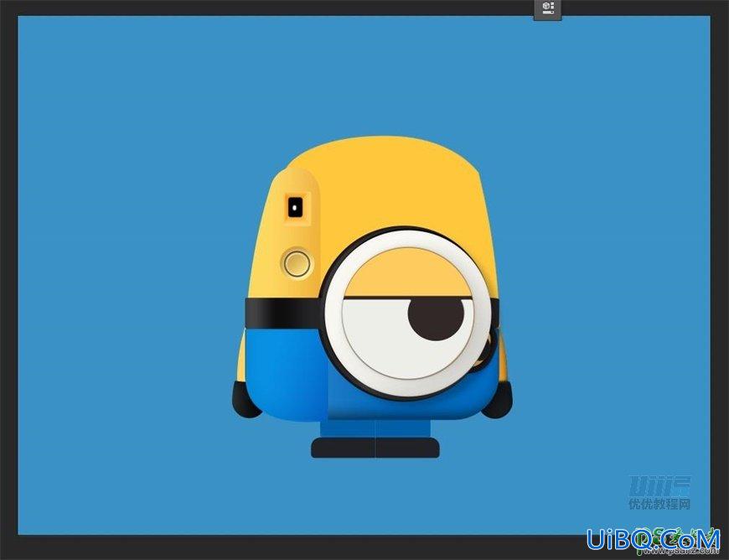
Task: Select the round gold shutter button on camera
Action: point(297,263)
